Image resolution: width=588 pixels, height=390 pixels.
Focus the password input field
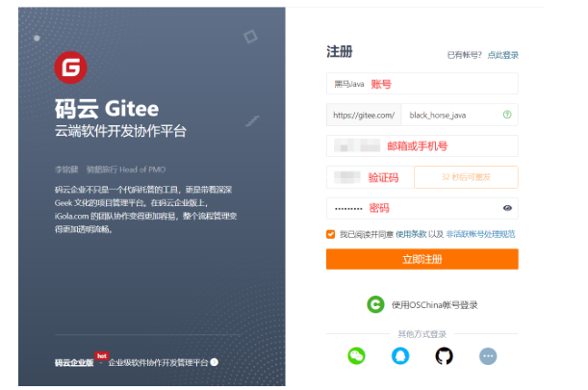point(422,208)
